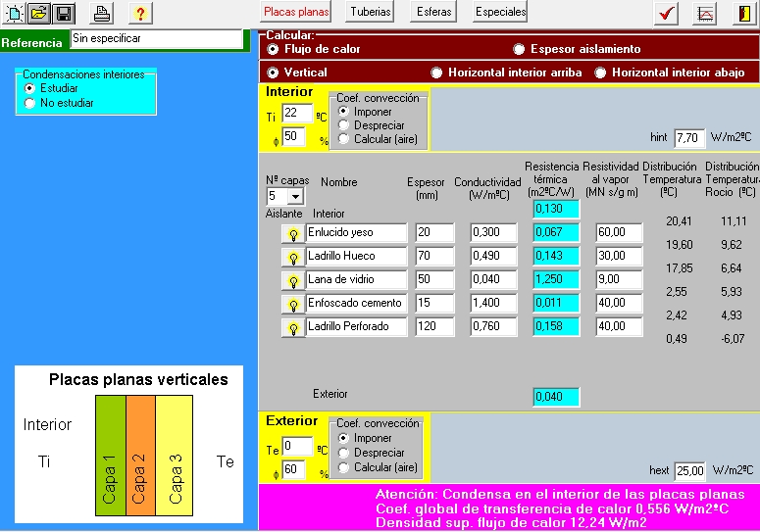Open a file with the folder icon

click(39, 13)
